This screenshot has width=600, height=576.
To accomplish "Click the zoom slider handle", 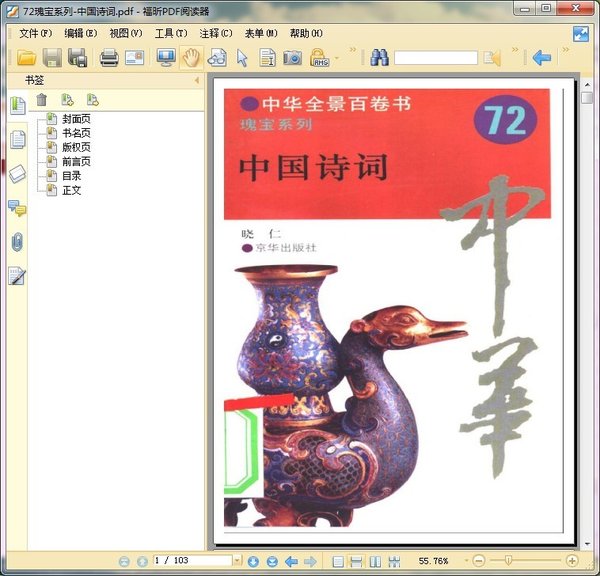I will pyautogui.click(x=508, y=561).
